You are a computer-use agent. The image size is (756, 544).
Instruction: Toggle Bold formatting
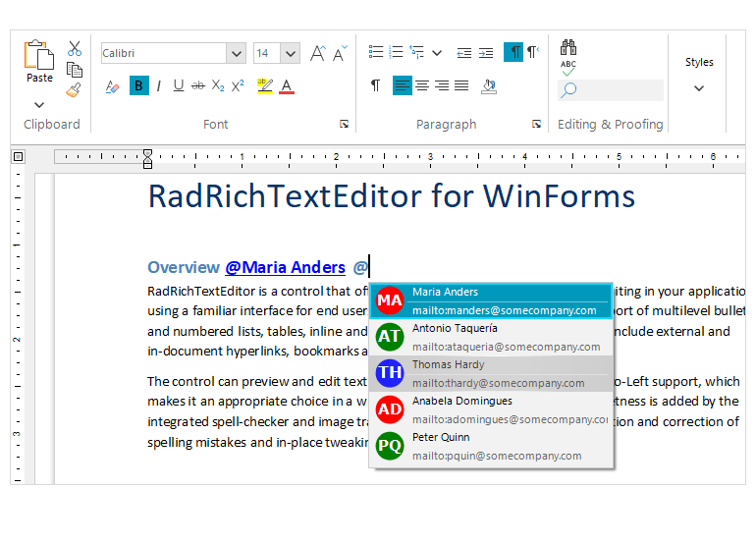pyautogui.click(x=138, y=85)
